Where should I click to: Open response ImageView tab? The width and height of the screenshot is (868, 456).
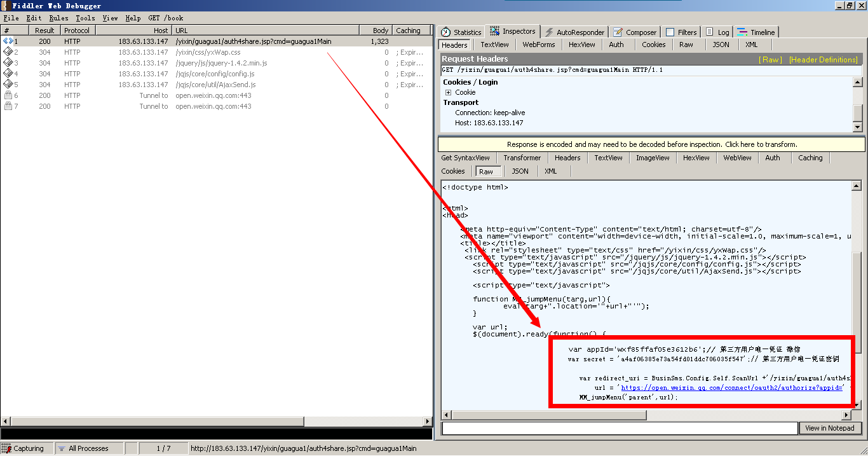(x=653, y=158)
